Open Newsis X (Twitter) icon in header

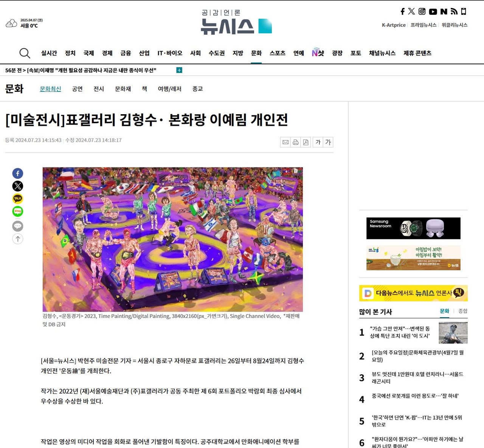tap(411, 11)
